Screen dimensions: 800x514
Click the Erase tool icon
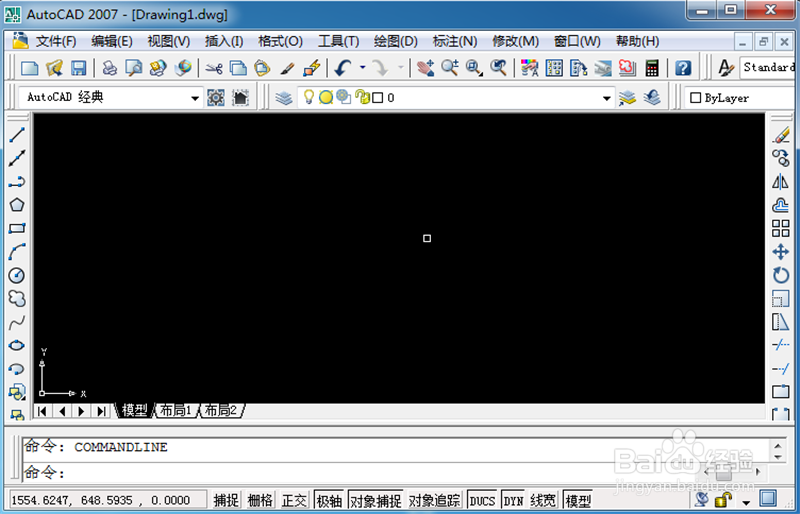pyautogui.click(x=781, y=135)
